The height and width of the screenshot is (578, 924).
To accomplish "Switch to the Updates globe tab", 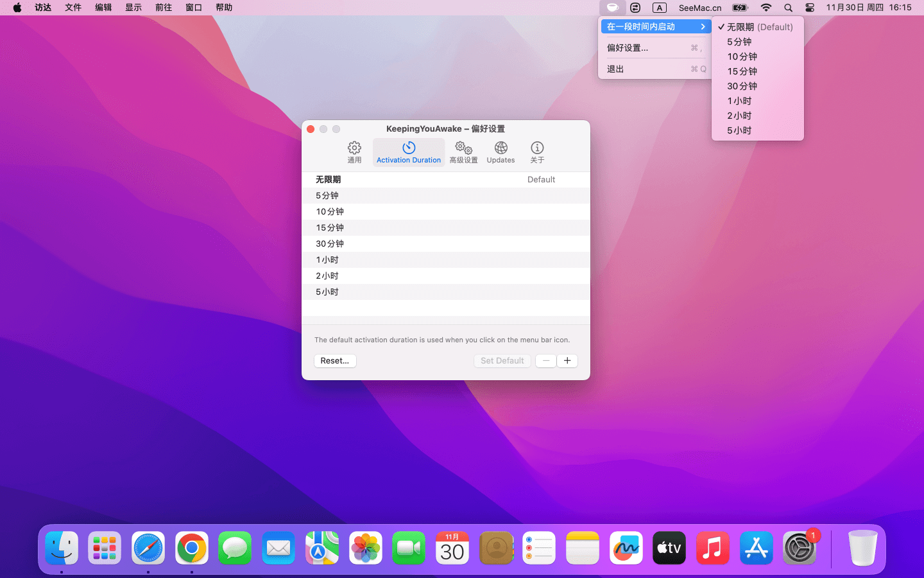I will (501, 152).
